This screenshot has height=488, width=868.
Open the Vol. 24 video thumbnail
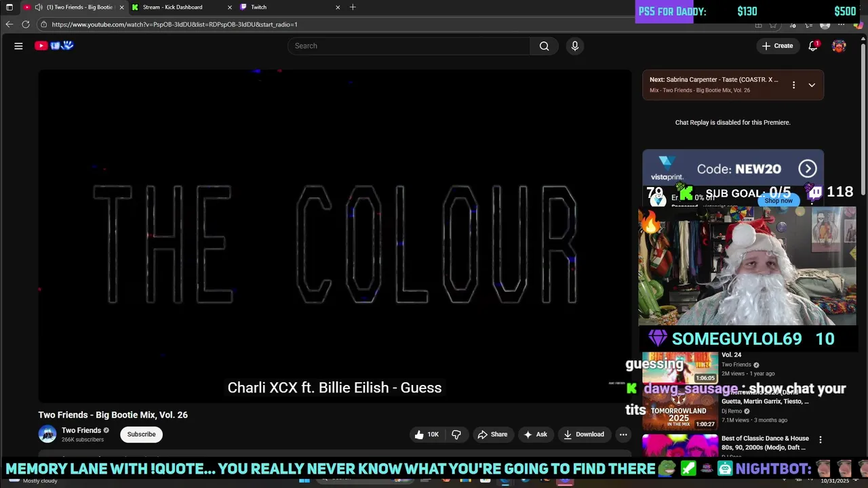coord(679,367)
